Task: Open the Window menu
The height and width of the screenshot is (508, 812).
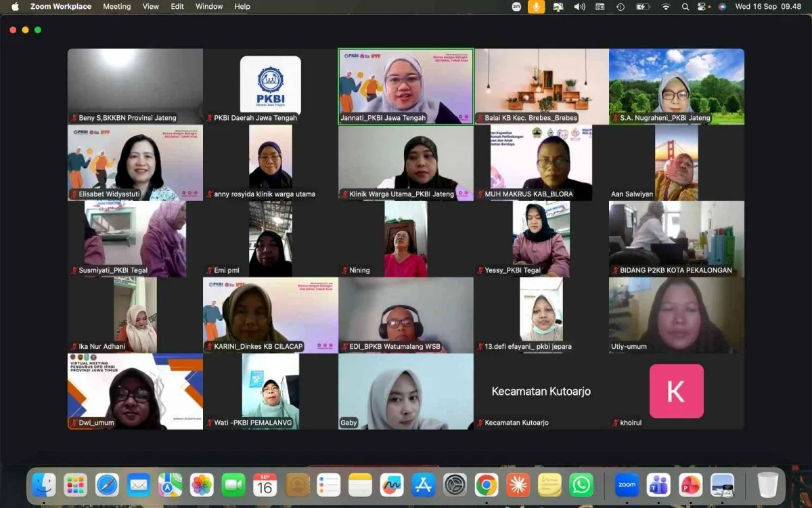Action: [209, 7]
